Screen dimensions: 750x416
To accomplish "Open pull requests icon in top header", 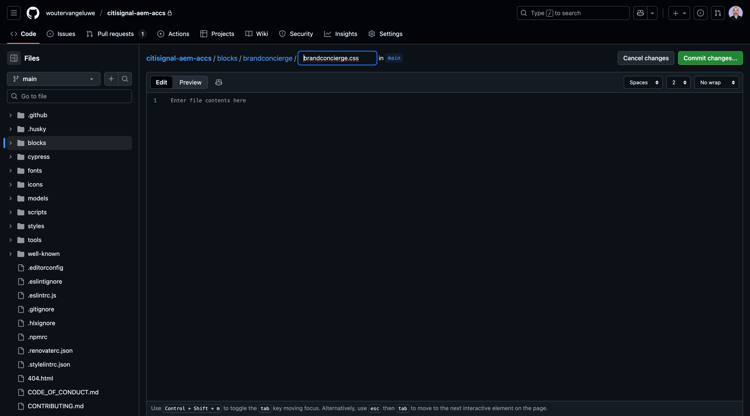I will (x=717, y=13).
